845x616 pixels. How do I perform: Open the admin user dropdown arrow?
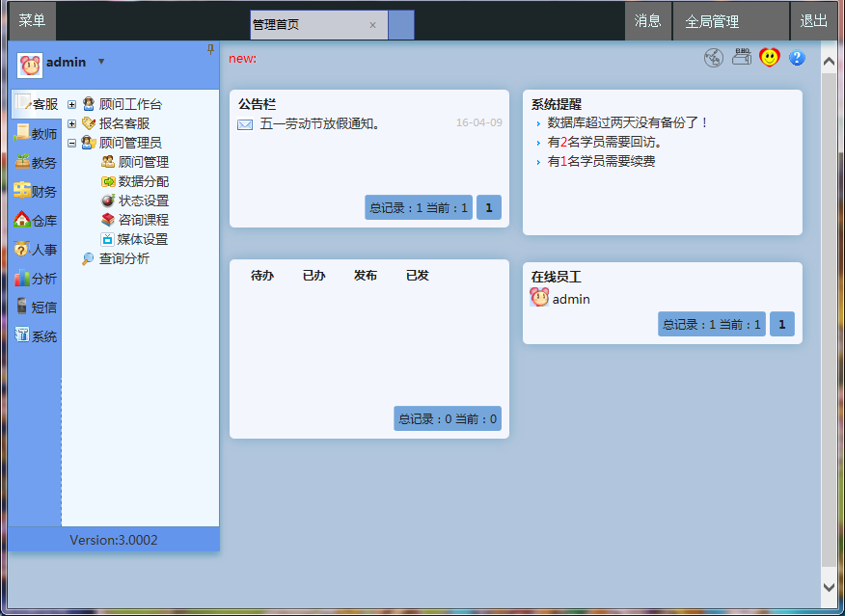101,62
